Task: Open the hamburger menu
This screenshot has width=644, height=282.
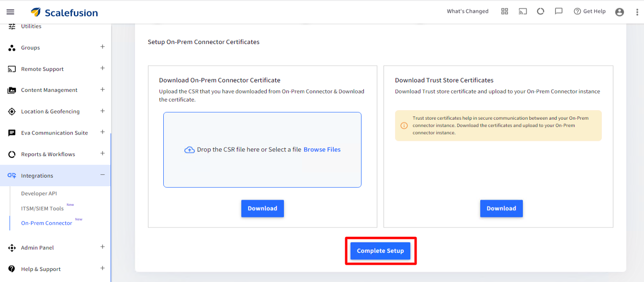Action: coord(10,12)
